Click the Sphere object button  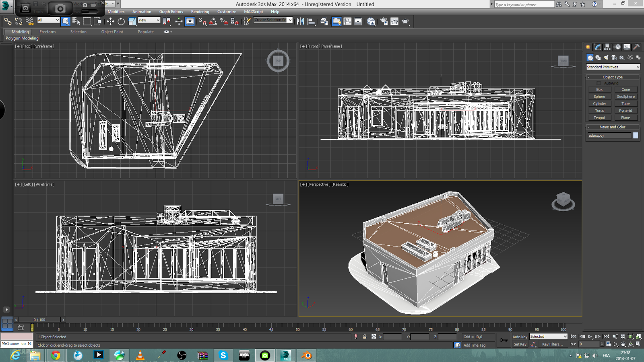pos(599,97)
